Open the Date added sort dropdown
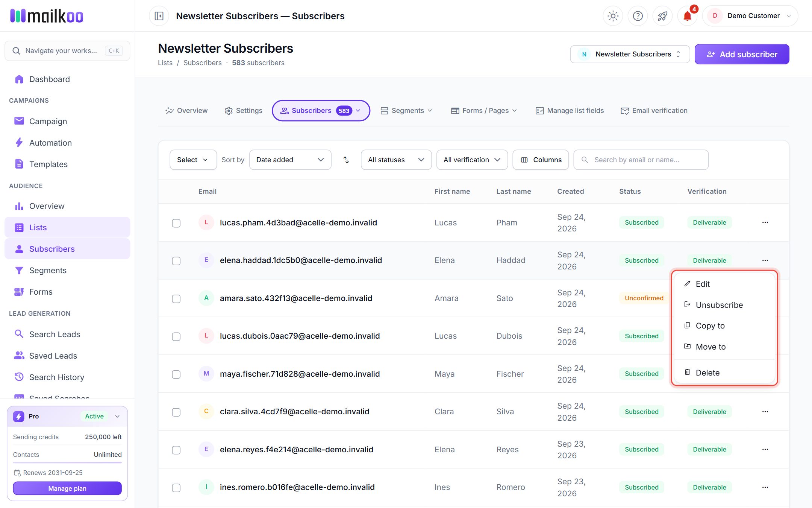This screenshot has width=812, height=508. [x=290, y=160]
